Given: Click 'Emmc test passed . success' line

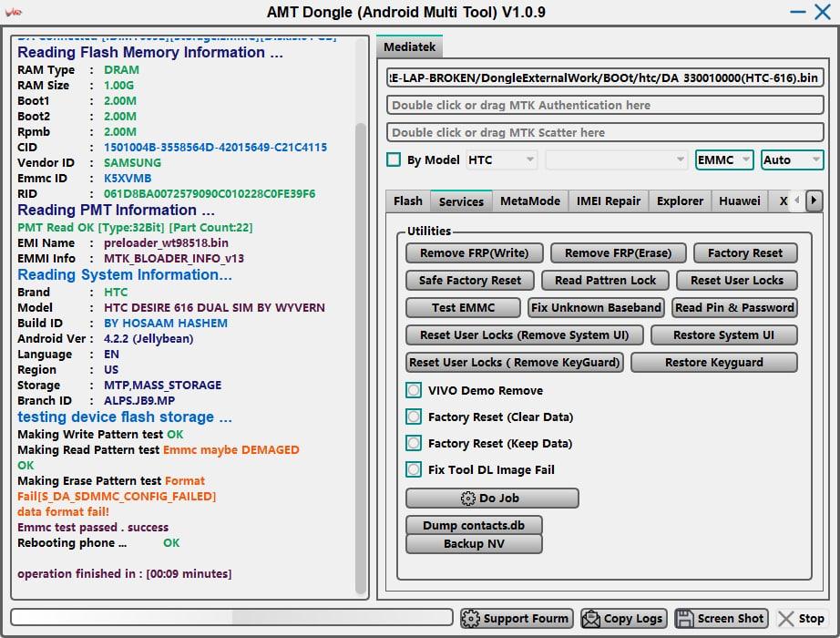Looking at the screenshot, I should tap(93, 528).
